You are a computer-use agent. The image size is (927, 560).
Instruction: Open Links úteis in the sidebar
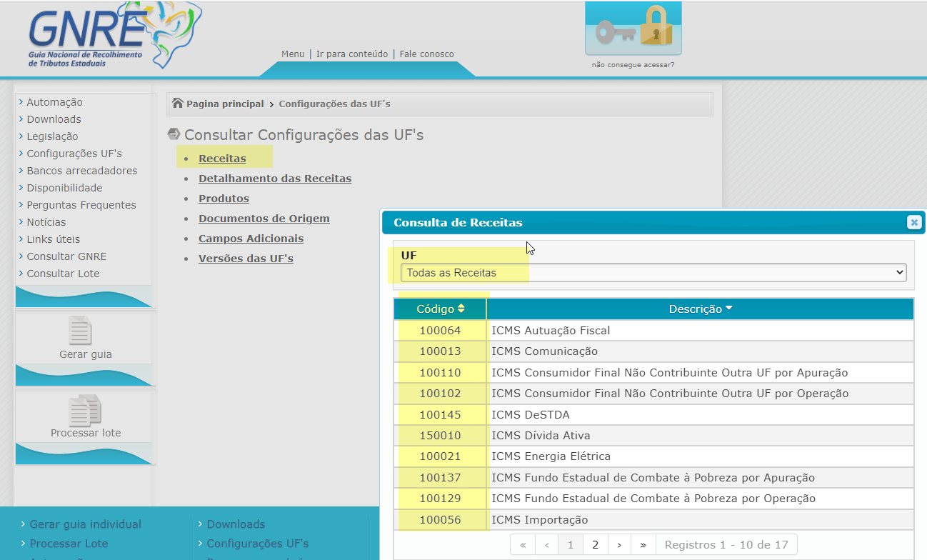(54, 239)
